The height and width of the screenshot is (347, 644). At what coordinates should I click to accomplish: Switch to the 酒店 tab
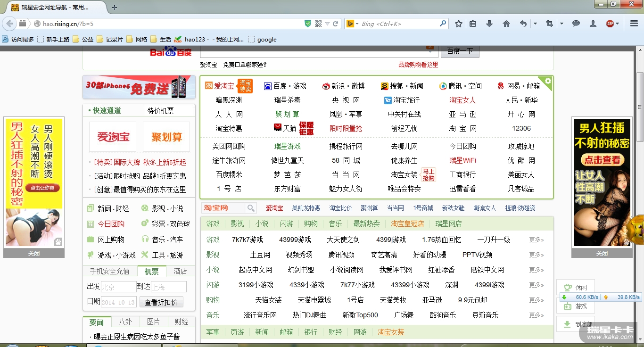[x=181, y=271]
